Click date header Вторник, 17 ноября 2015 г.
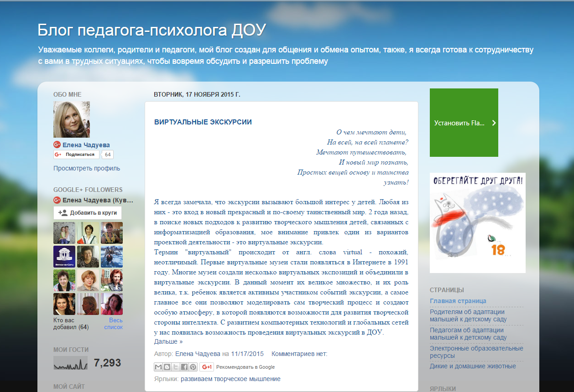This screenshot has height=392, width=574. (197, 94)
